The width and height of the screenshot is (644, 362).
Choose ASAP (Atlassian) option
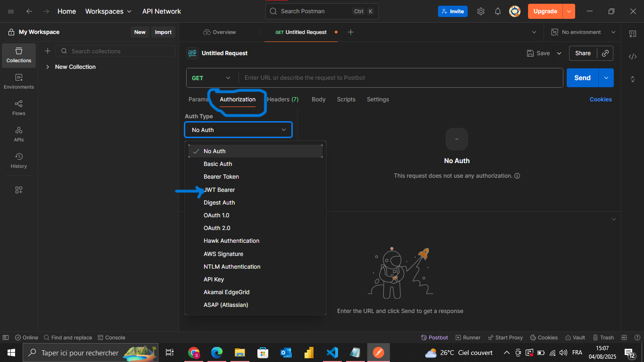256,305
